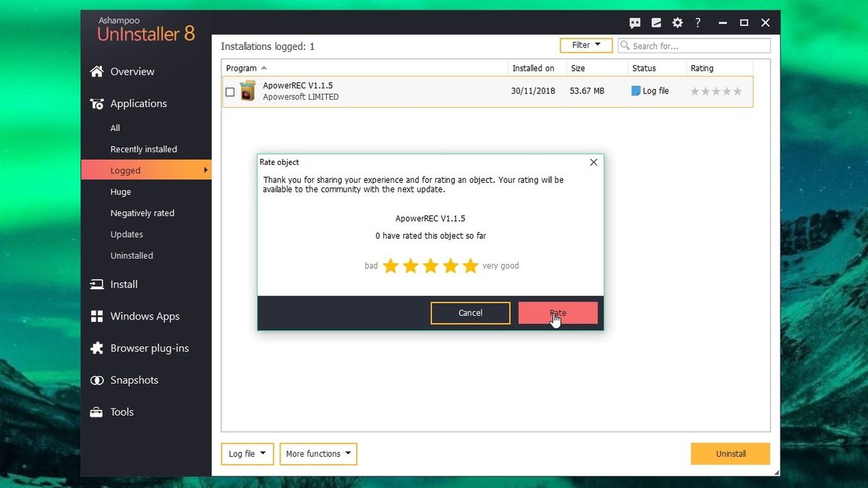
Task: Open Applications section label
Action: point(138,103)
